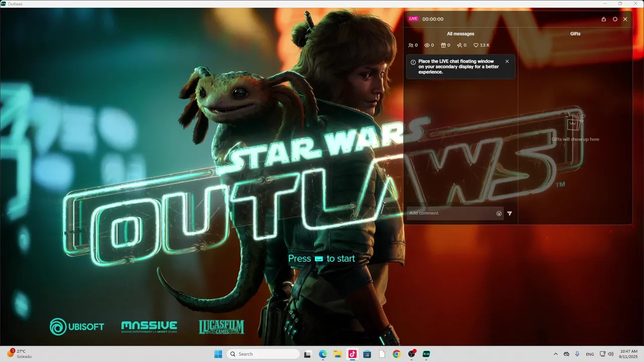The height and width of the screenshot is (362, 644).
Task: Open the Outlaws game taskbar icon
Action: 426,354
